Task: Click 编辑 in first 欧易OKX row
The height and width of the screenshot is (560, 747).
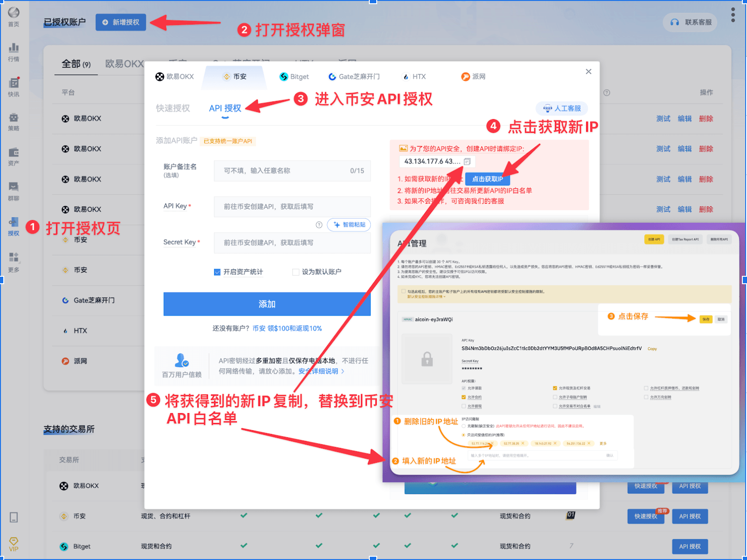Action: click(x=685, y=119)
